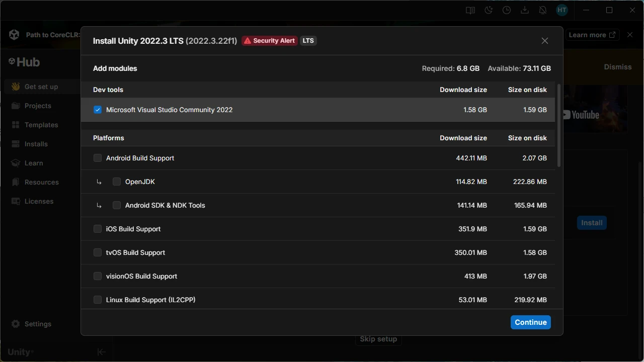Open the Learn more link
The height and width of the screenshot is (362, 644).
(x=592, y=35)
